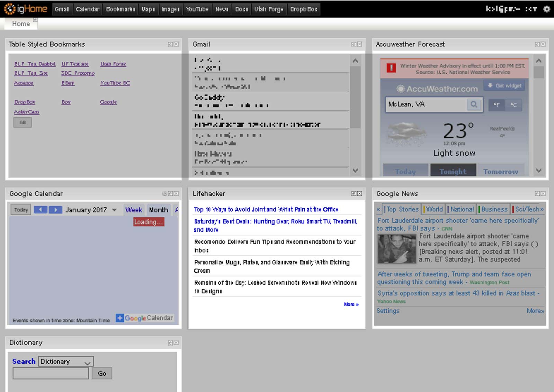Switch temperature units to Fahrenheit
The image size is (554, 392).
click(497, 105)
